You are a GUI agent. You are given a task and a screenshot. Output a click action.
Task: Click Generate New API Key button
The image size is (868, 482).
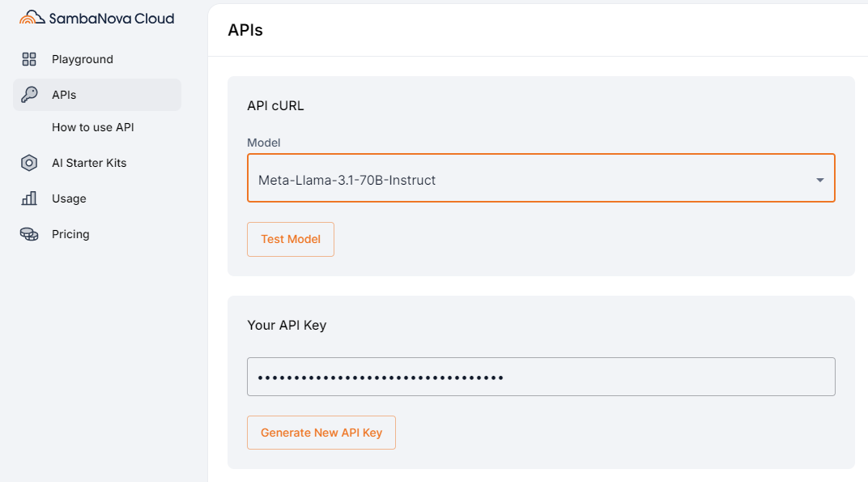(x=321, y=433)
